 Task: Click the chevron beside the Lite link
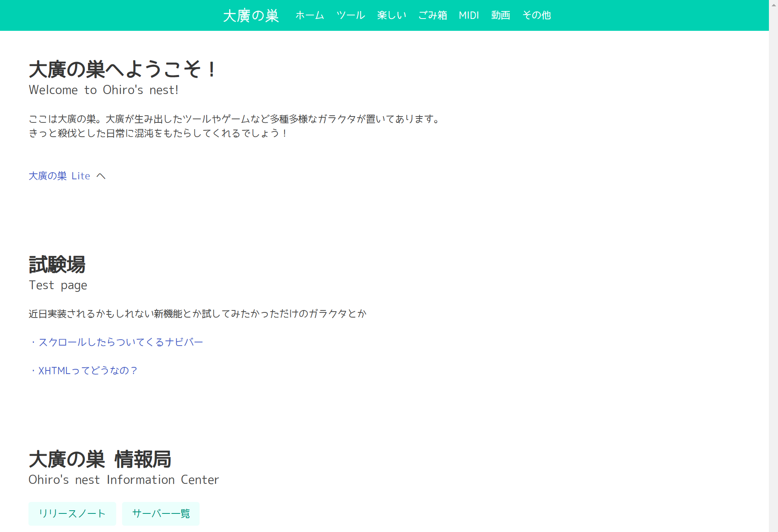101,176
